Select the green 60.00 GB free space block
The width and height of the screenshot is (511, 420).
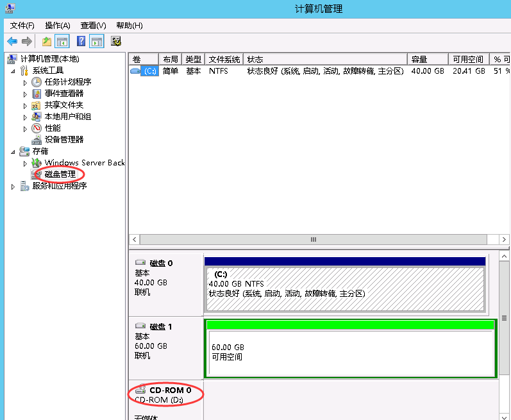(x=350, y=351)
